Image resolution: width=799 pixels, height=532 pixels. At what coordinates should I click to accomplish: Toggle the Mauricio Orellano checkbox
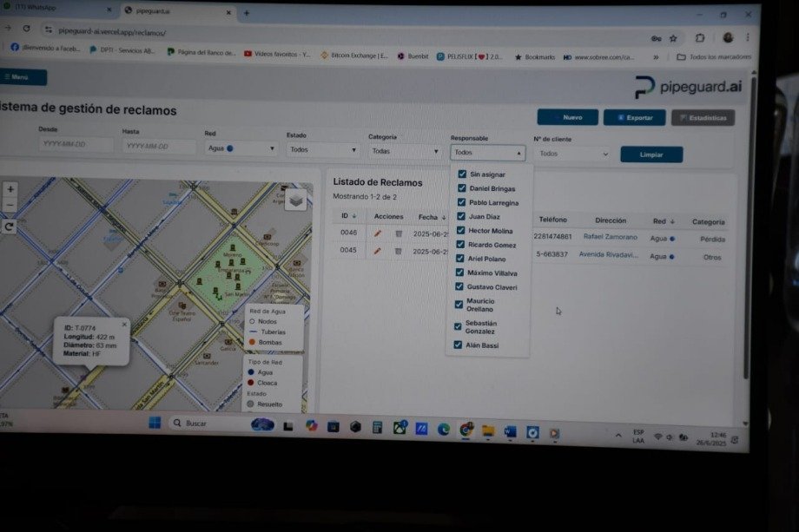459,305
